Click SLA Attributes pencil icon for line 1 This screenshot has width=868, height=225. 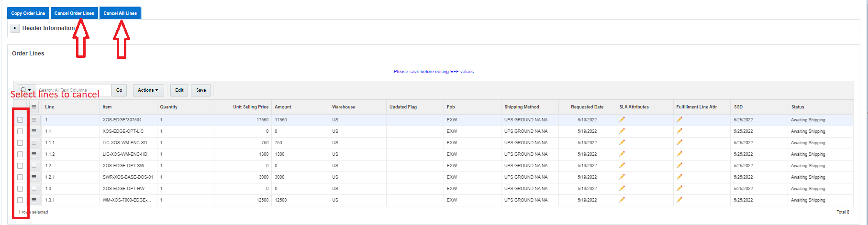click(622, 119)
